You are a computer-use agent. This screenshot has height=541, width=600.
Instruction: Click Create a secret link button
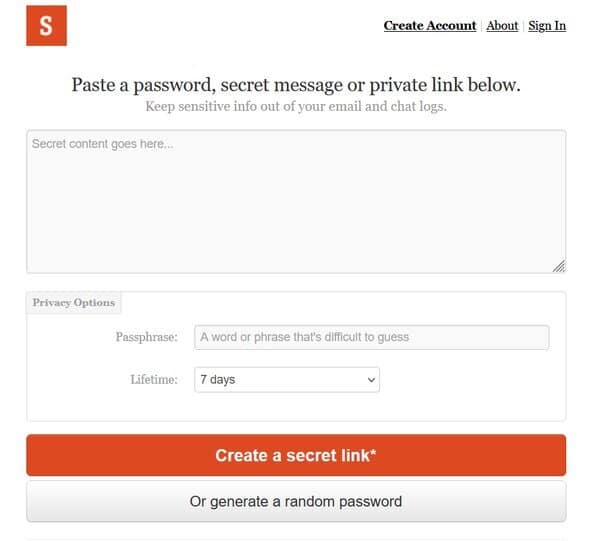(296, 455)
